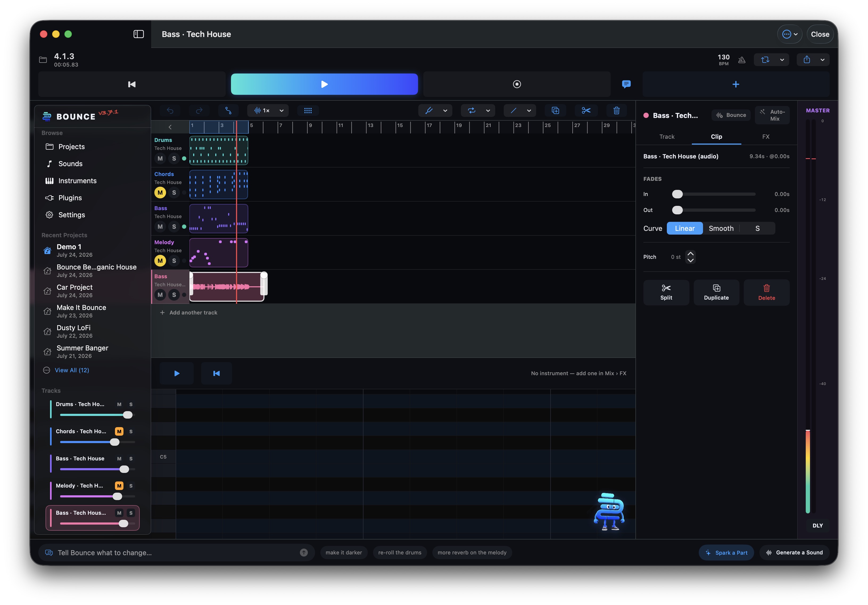Click the Close button
Viewport: 868px width, 605px height.
coord(820,34)
